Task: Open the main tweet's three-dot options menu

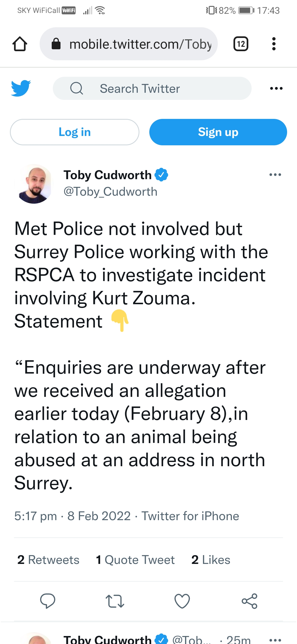Action: [x=275, y=175]
